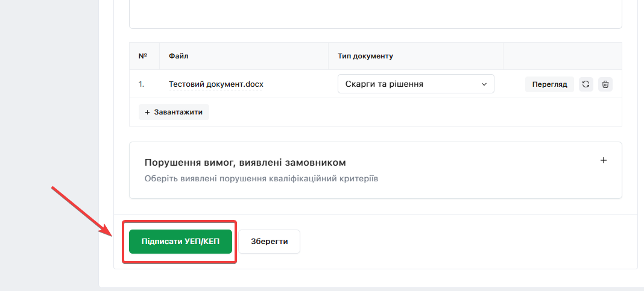Click the Завантажити button
Viewport: 644px width, 291px height.
pos(174,112)
